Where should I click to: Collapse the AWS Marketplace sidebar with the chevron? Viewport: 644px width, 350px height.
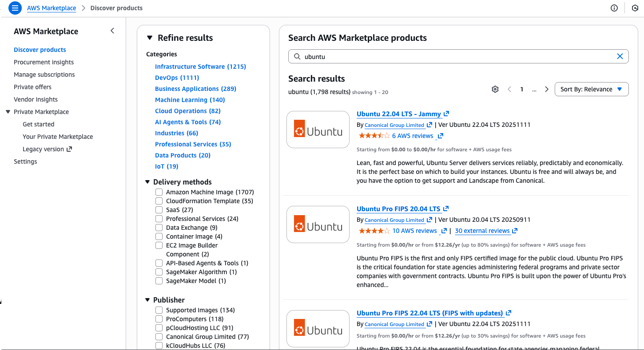click(112, 31)
